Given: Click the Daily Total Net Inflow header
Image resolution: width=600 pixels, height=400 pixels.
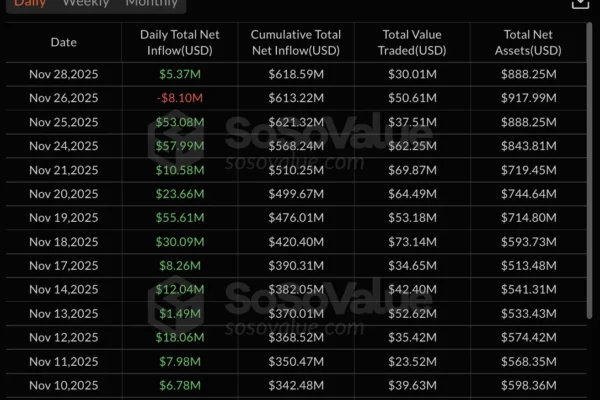Looking at the screenshot, I should tap(180, 42).
